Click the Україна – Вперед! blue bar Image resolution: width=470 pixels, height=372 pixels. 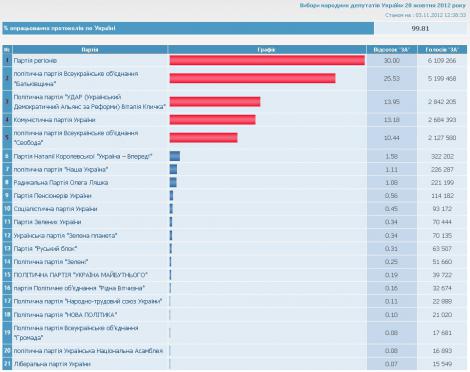coord(175,156)
